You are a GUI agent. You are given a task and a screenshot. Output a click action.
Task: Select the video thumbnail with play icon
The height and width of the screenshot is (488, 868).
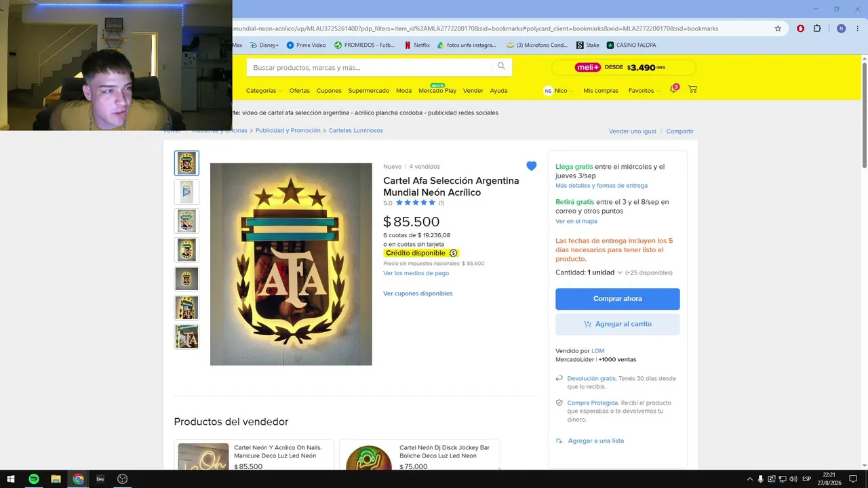186,192
